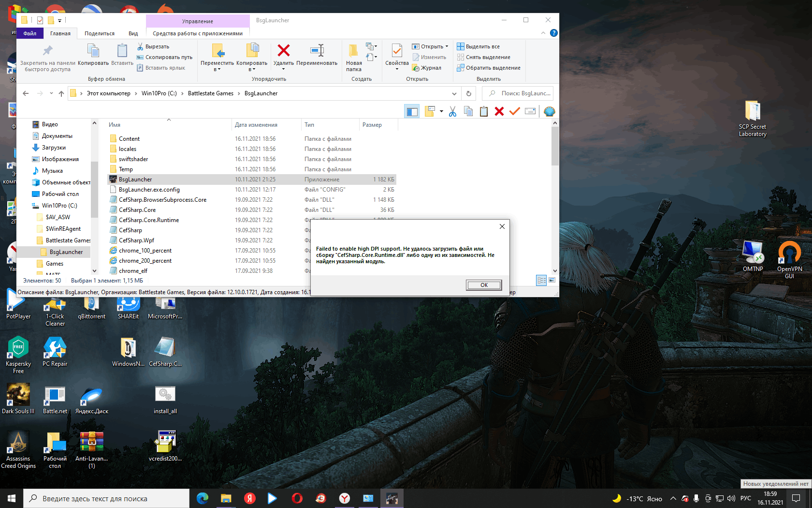
Task: Open the Файл (File) menu tab
Action: (x=30, y=33)
